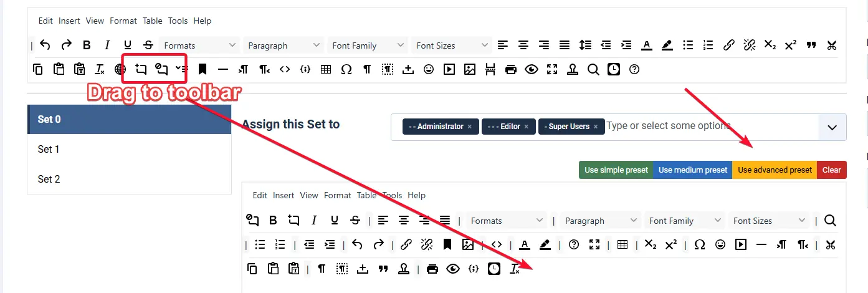This screenshot has height=293, width=868.
Task: Click the help question mark in lower toolbar
Action: pos(574,244)
